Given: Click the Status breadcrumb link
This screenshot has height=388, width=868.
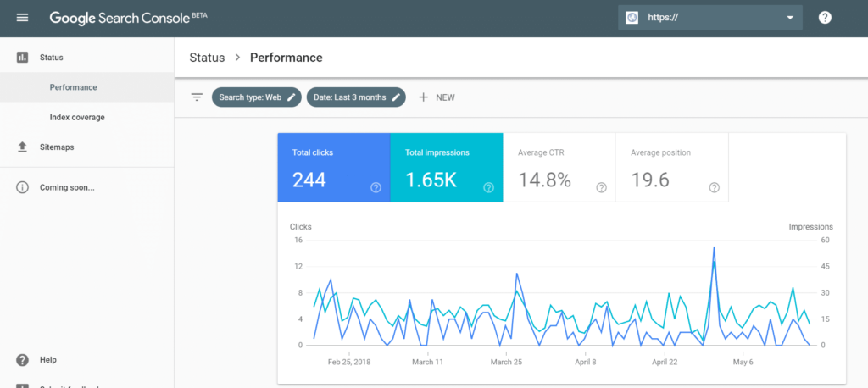Looking at the screenshot, I should click(x=207, y=58).
